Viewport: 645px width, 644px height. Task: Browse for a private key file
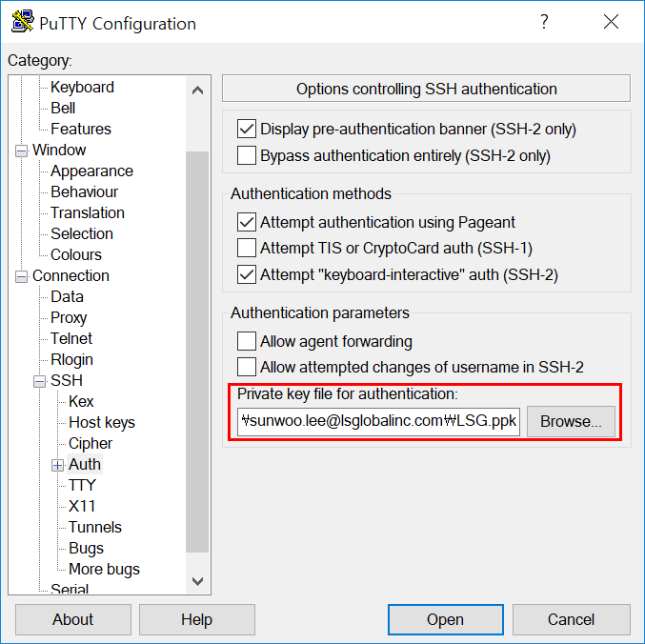571,421
